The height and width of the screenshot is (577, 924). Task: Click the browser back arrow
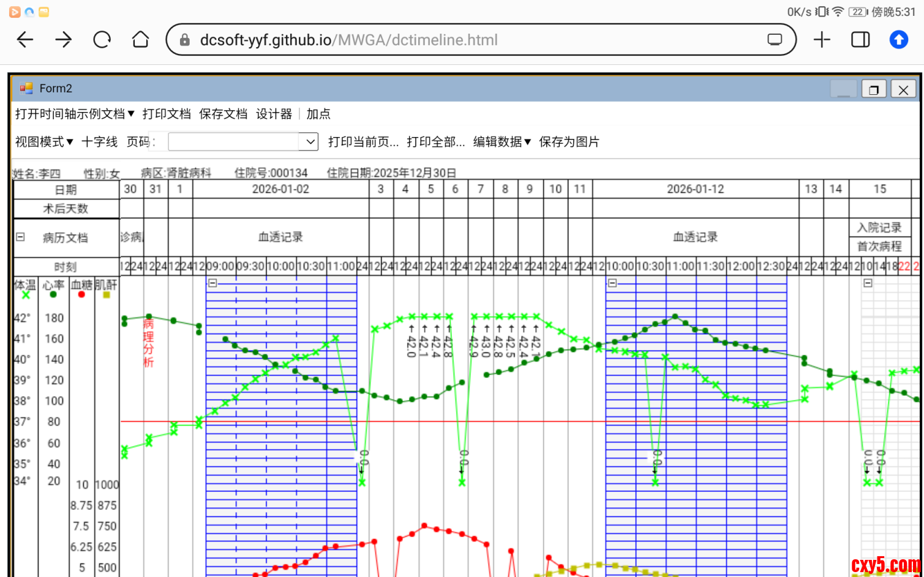coord(25,40)
